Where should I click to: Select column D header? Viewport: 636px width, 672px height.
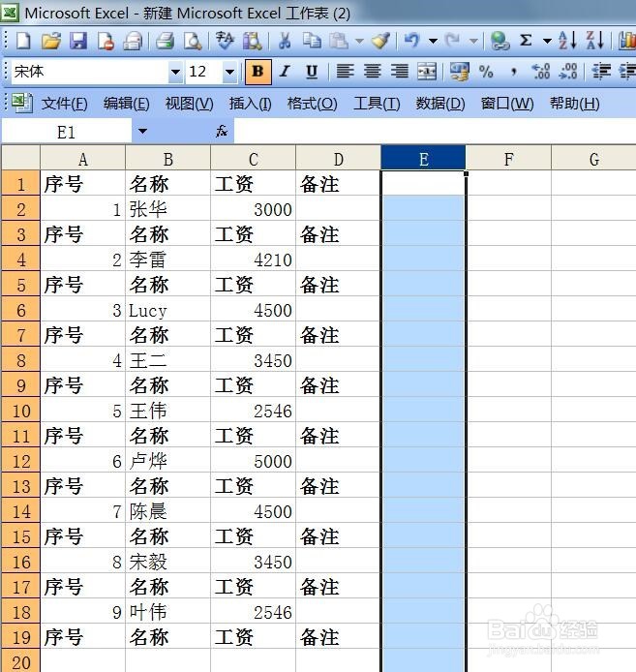point(338,160)
